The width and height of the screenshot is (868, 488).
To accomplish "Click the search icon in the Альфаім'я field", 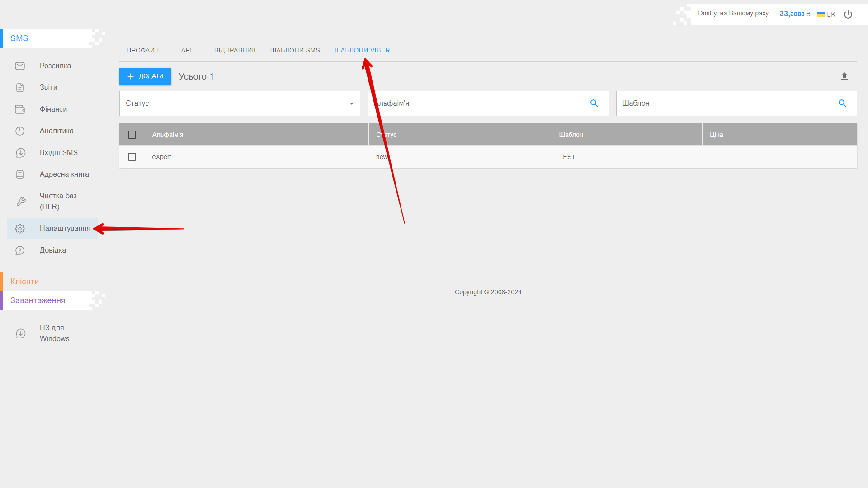I will 594,103.
